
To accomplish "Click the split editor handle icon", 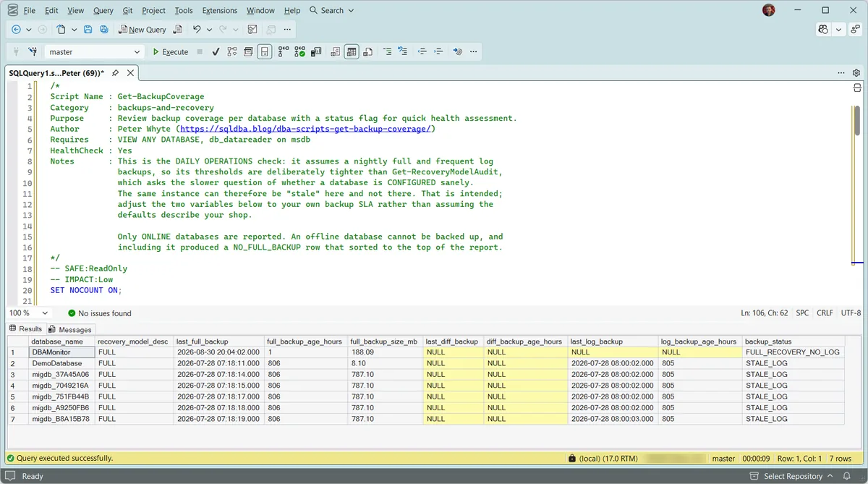I will [x=857, y=88].
